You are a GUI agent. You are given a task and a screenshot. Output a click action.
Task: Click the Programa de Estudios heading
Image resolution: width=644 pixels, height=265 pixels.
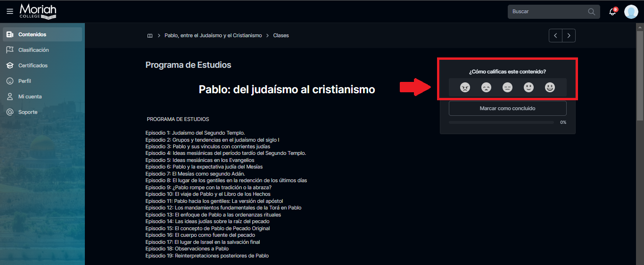(x=188, y=65)
